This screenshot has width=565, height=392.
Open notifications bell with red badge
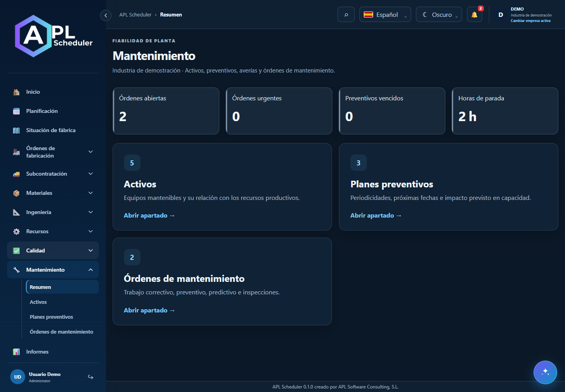474,15
